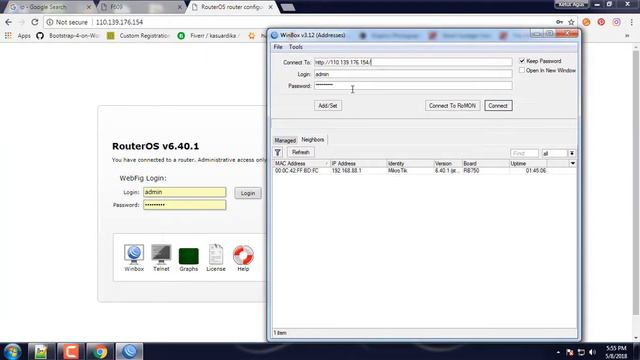Open the Chrome Apps shortcut in the bookmarks bar
Image resolution: width=640 pixels, height=360 pixels.
point(18,36)
